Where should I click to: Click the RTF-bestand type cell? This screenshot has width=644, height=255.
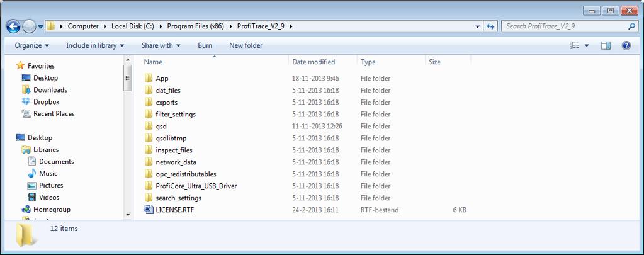pos(380,210)
